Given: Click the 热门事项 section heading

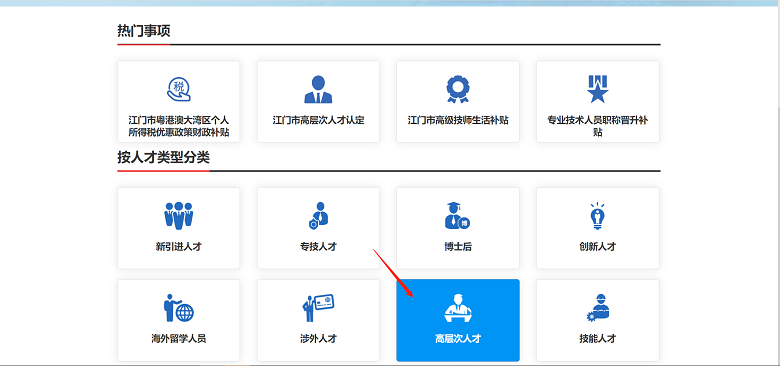Looking at the screenshot, I should pyautogui.click(x=144, y=31).
